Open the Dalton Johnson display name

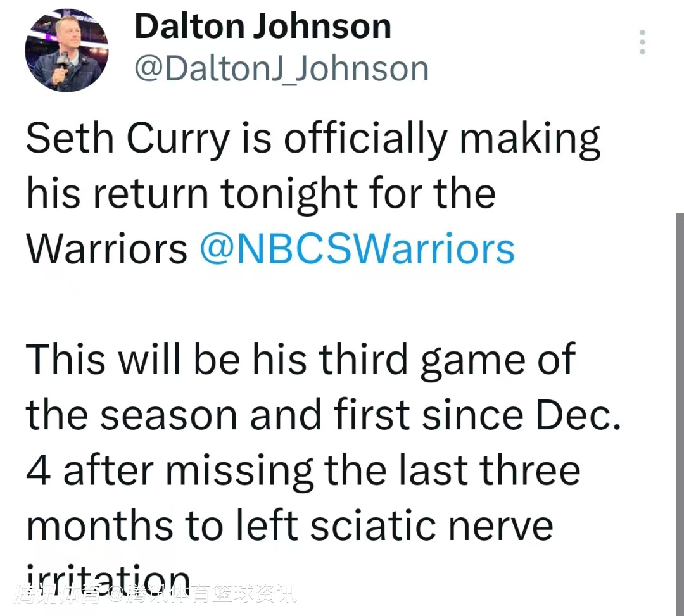click(x=263, y=27)
